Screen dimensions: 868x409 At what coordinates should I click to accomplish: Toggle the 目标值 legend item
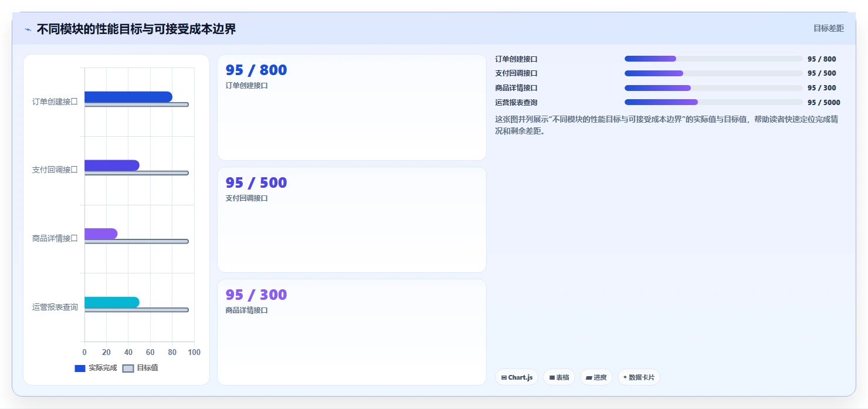[140, 368]
